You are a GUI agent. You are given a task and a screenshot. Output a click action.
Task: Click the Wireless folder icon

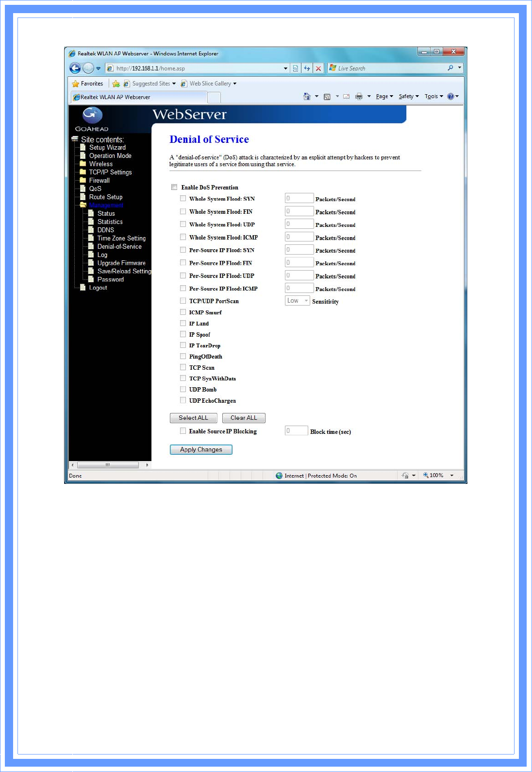point(83,164)
